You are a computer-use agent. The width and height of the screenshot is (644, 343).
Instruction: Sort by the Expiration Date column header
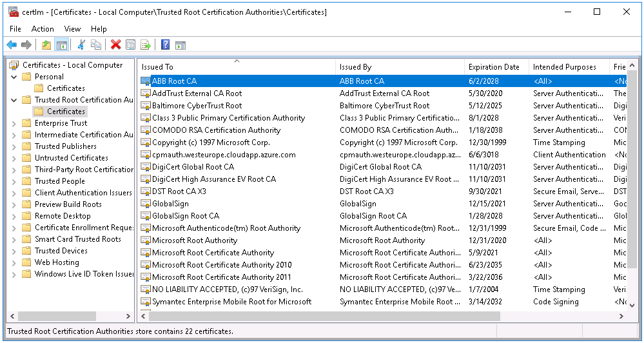pos(494,67)
